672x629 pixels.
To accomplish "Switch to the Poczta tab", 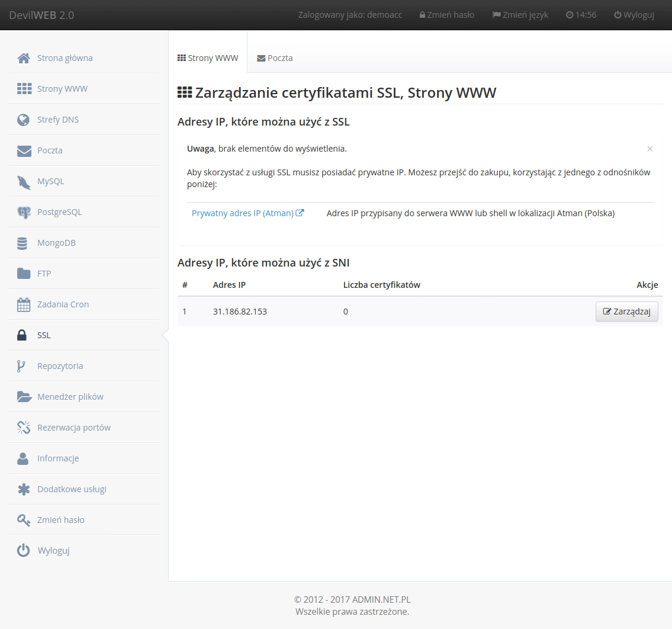I will click(x=275, y=58).
